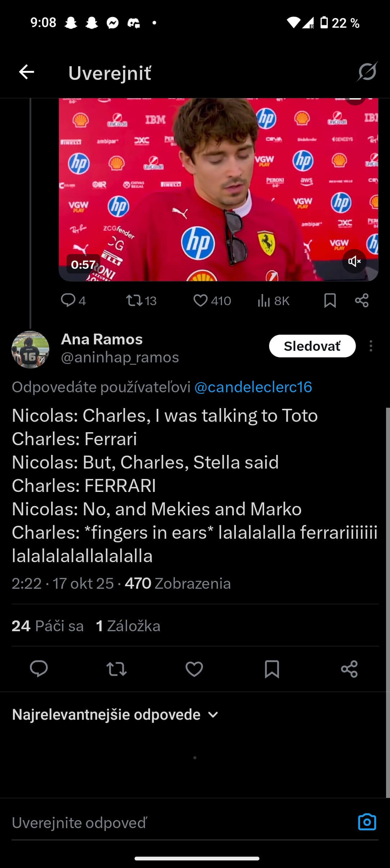This screenshot has height=868, width=390.
Task: Attach photo using the camera icon
Action: click(367, 822)
